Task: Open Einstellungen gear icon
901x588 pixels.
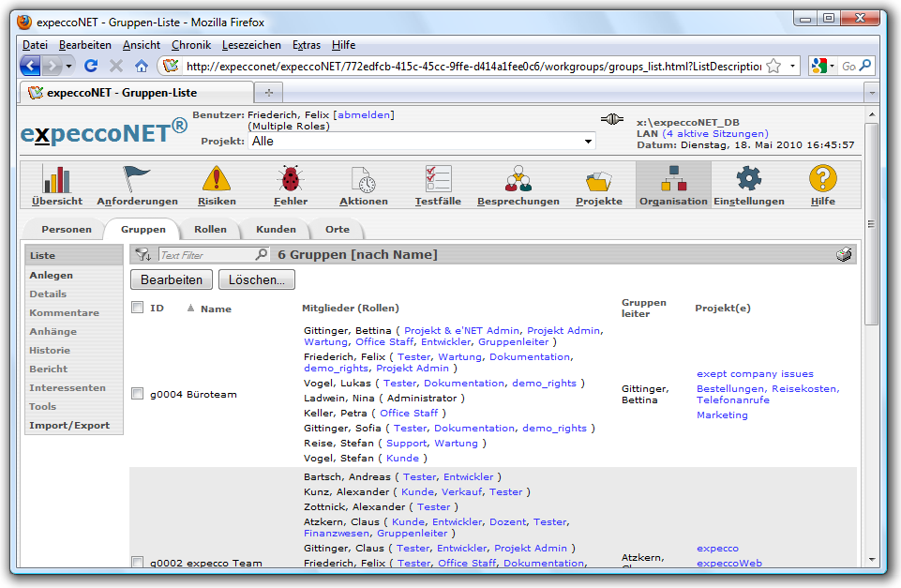Action: (x=748, y=179)
